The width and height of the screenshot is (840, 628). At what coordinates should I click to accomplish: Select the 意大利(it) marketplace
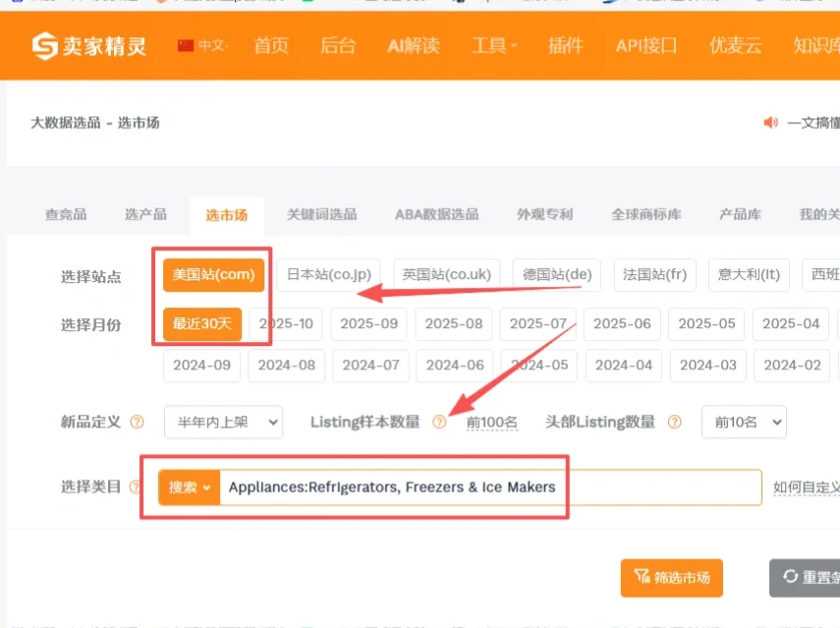749,275
